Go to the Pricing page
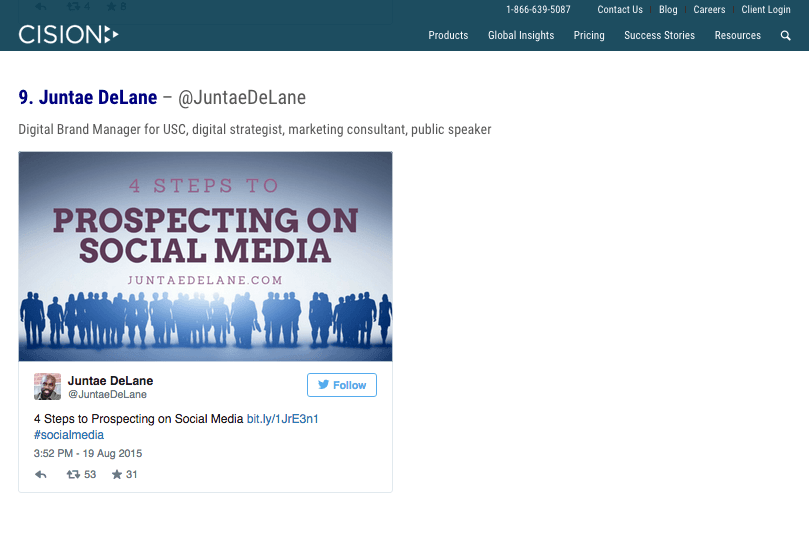 point(589,36)
